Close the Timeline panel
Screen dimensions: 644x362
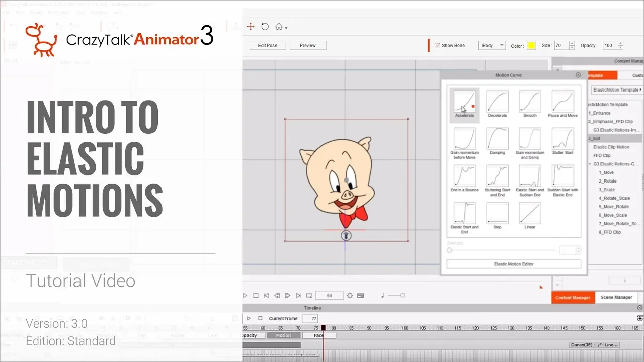click(x=640, y=308)
